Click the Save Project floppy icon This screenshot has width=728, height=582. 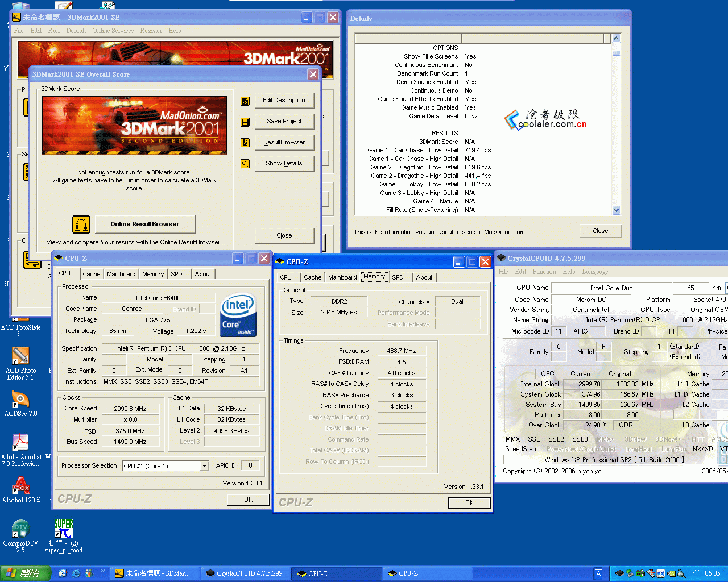(245, 122)
